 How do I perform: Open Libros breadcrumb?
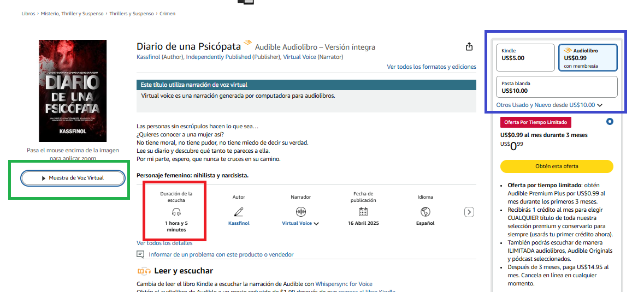[28, 14]
